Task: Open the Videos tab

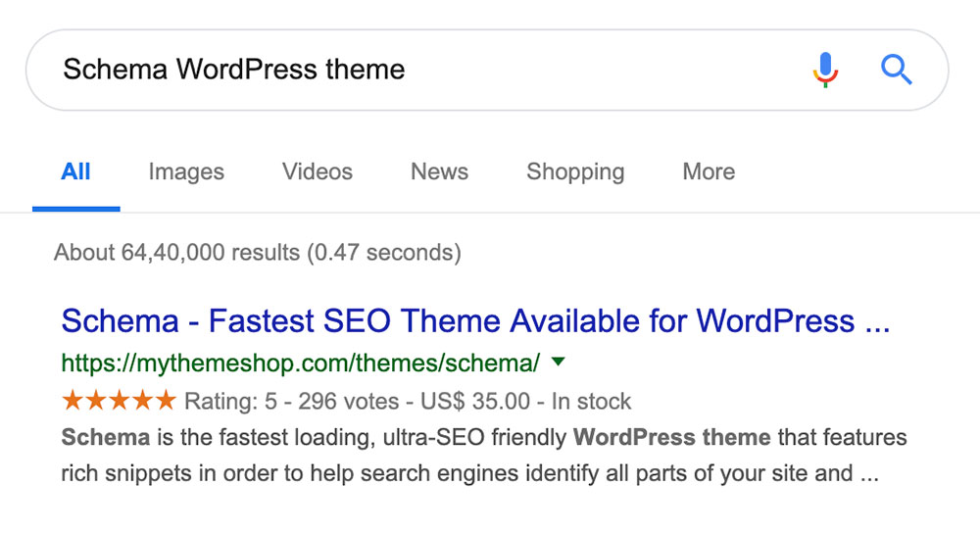Action: (318, 171)
